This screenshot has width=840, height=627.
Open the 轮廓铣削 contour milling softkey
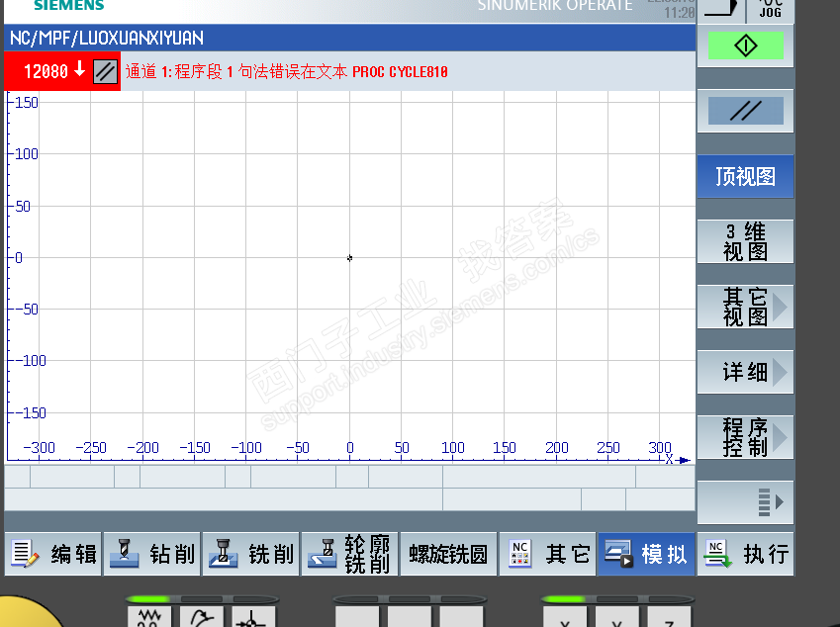[350, 554]
